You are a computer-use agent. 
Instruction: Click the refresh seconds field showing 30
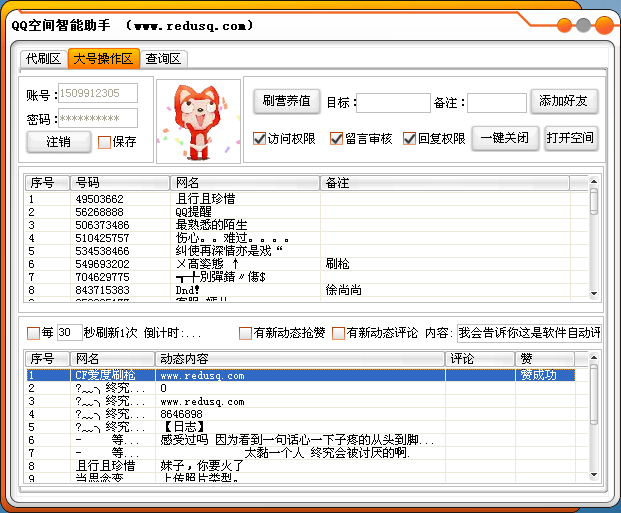70,332
